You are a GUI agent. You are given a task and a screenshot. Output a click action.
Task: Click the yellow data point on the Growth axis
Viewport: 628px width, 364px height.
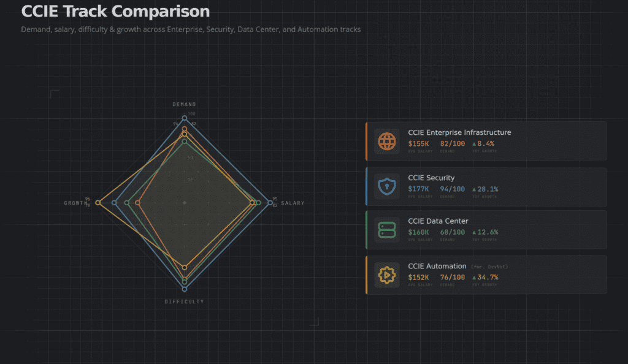pos(98,203)
